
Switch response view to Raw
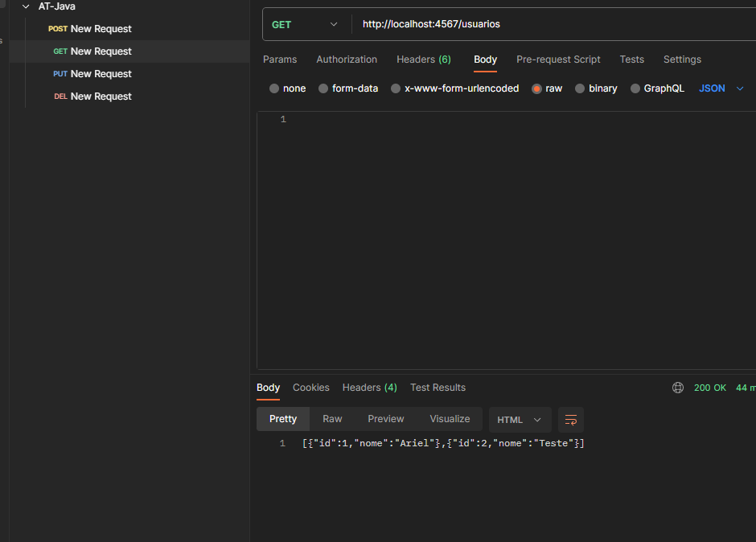[332, 419]
